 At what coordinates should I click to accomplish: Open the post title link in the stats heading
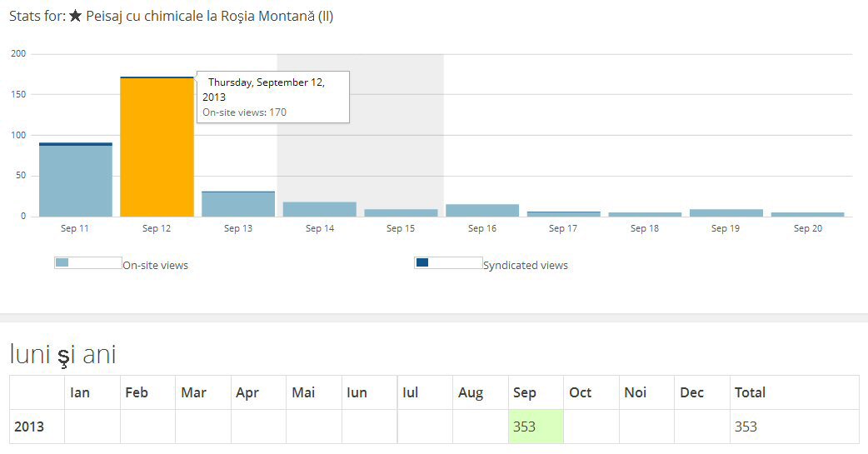click(209, 16)
